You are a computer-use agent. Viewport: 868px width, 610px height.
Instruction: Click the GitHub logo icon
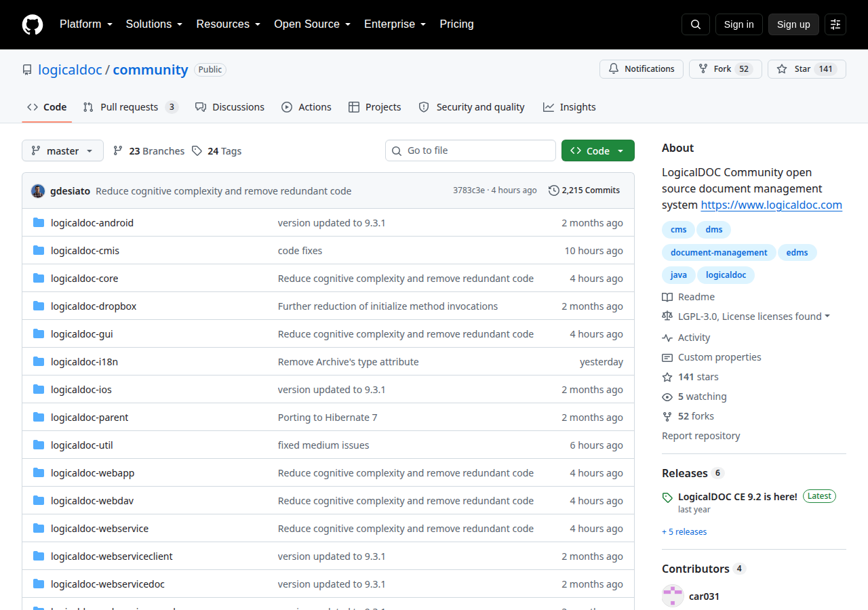33,24
